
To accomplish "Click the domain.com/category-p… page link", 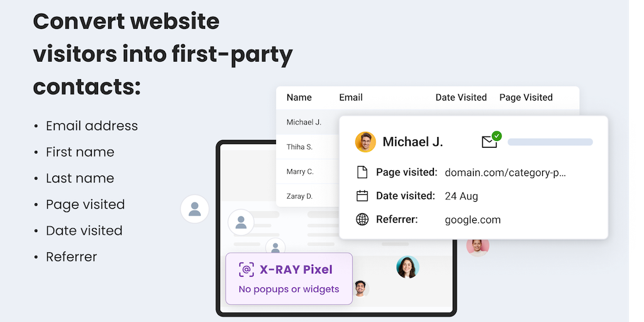I will click(505, 172).
